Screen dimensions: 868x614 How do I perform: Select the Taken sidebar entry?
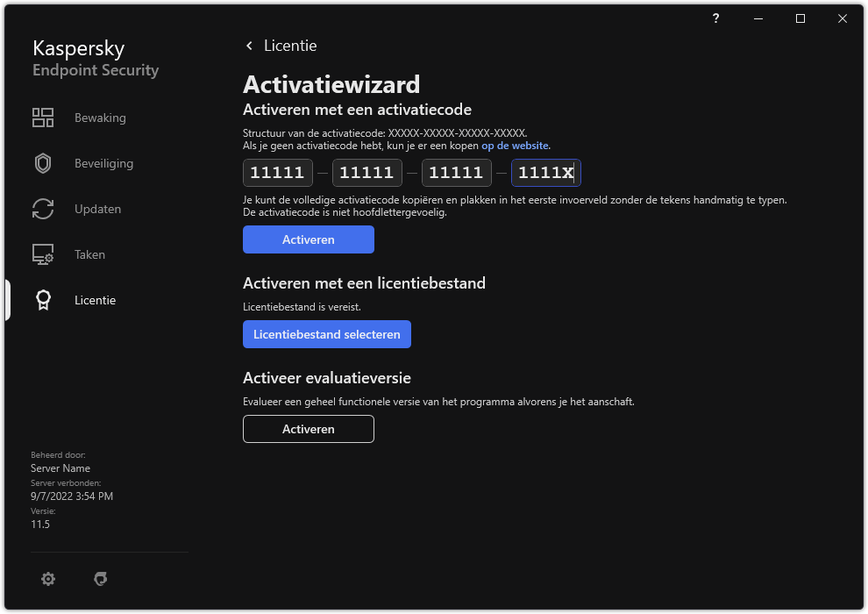point(89,253)
